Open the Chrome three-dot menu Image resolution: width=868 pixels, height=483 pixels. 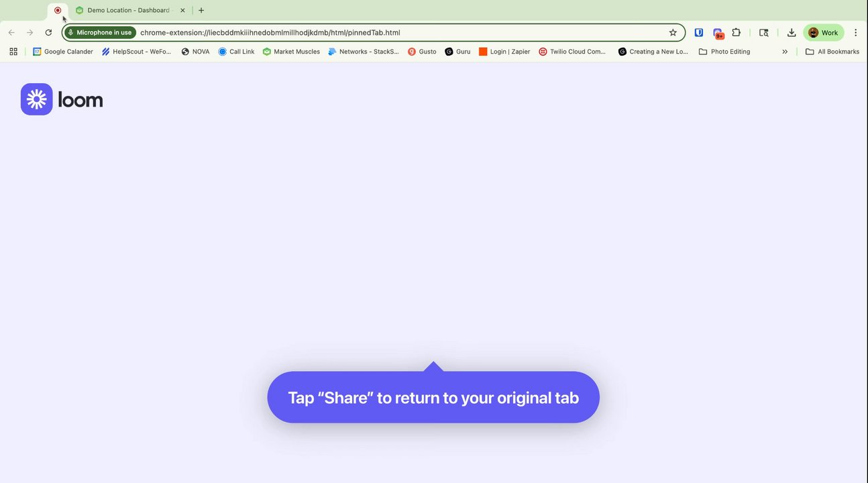pos(855,32)
